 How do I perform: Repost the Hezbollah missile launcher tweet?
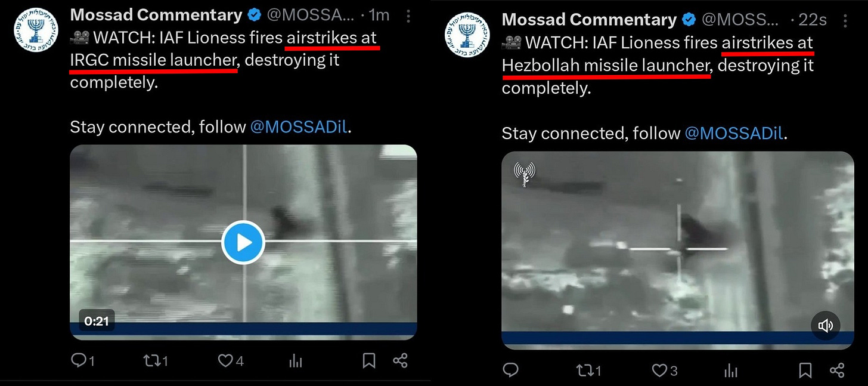[x=588, y=370]
